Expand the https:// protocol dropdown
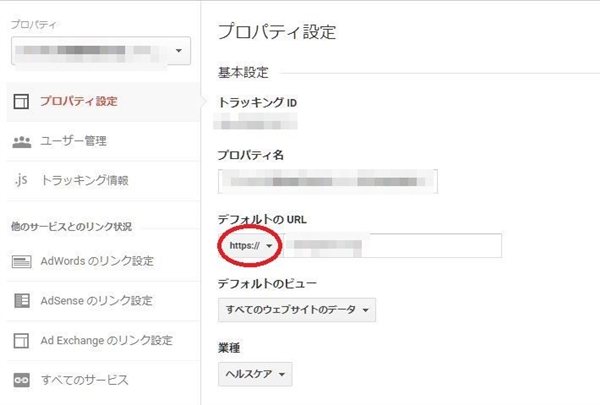Image resolution: width=600 pixels, height=405 pixels. 252,246
